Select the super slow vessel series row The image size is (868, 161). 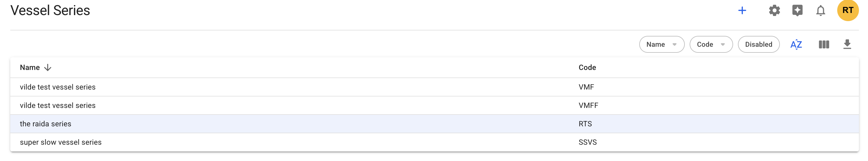[61, 143]
